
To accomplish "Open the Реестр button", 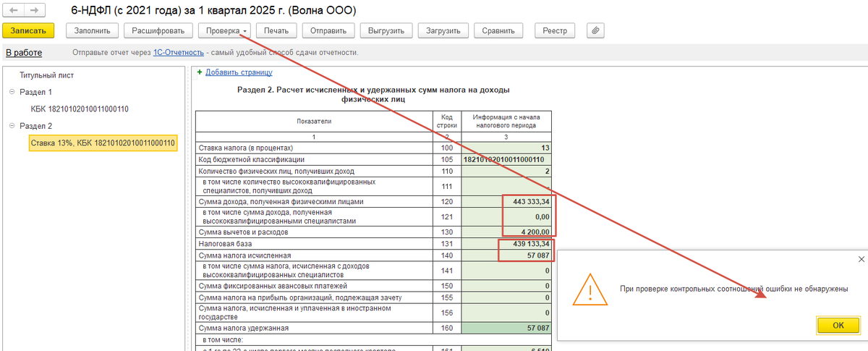I will [x=555, y=30].
